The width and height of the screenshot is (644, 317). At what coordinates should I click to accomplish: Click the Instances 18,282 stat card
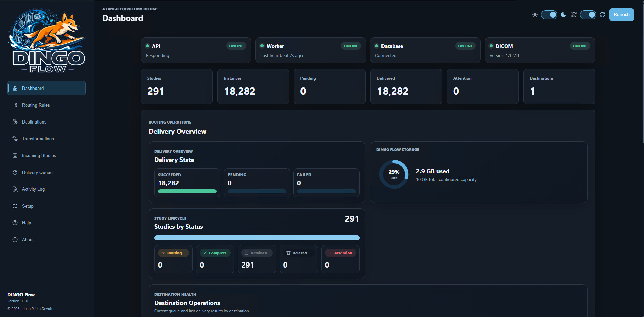(x=253, y=86)
